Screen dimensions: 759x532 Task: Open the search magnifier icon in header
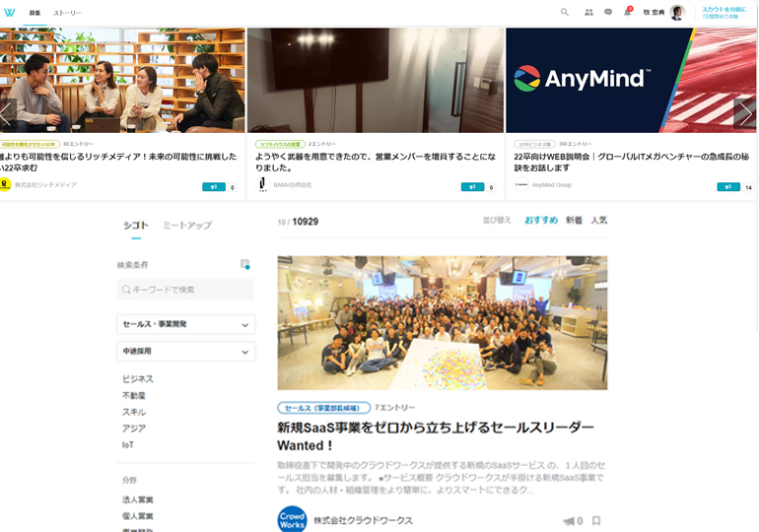point(565,12)
